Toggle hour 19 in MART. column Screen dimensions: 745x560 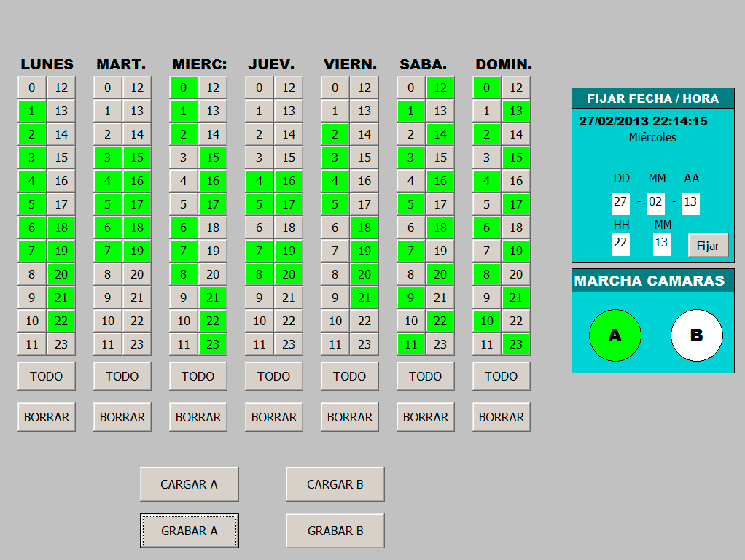click(137, 251)
